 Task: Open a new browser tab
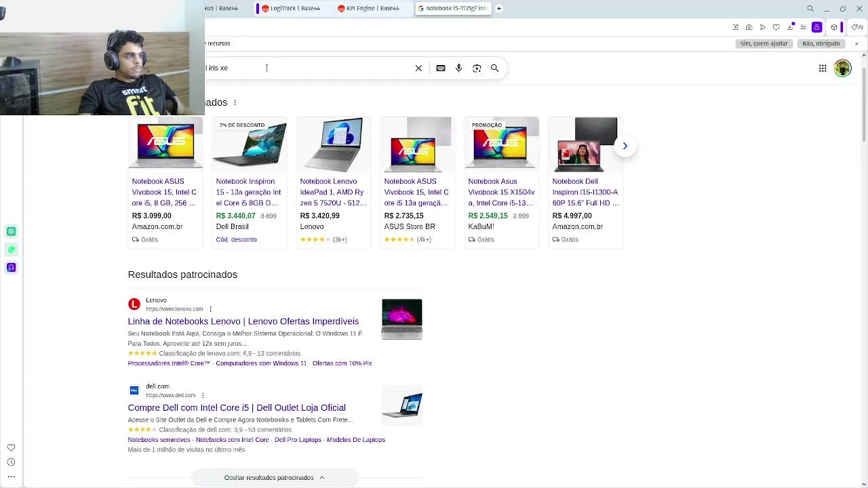point(499,8)
